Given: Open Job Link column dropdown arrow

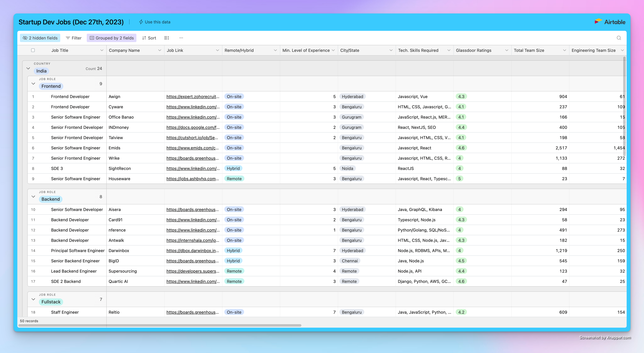Looking at the screenshot, I should [217, 50].
